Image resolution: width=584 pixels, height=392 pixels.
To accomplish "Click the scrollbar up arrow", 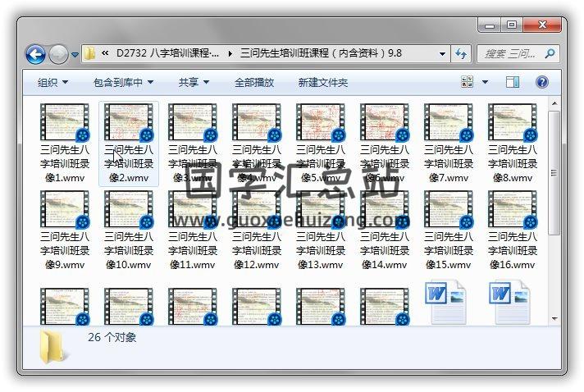I will click(x=554, y=103).
